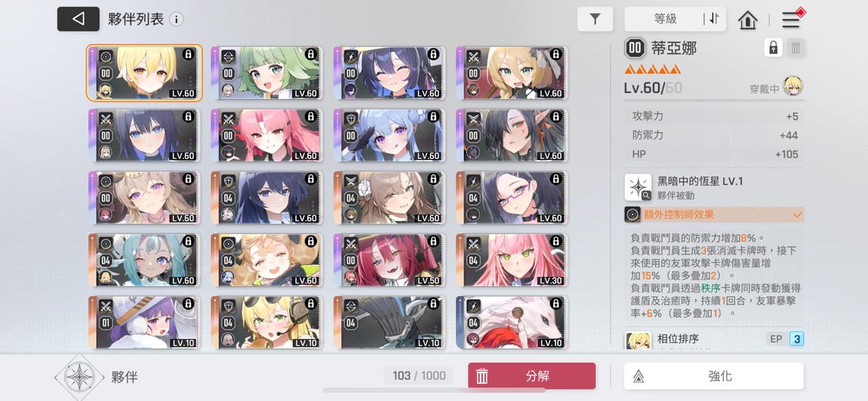
Task: Open the filter funnel button
Action: 595,20
